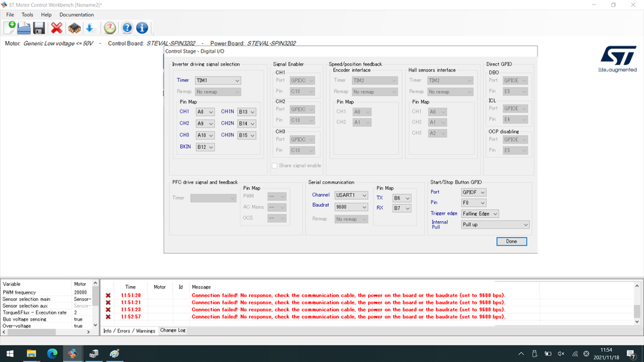This screenshot has height=362, width=644.
Task: Click the Time column header
Action: coord(130,287)
